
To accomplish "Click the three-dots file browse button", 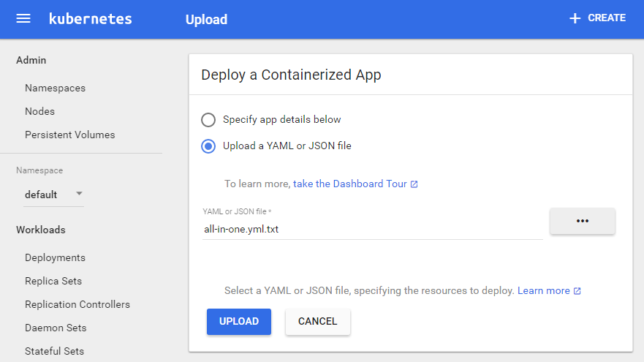I will [x=582, y=221].
